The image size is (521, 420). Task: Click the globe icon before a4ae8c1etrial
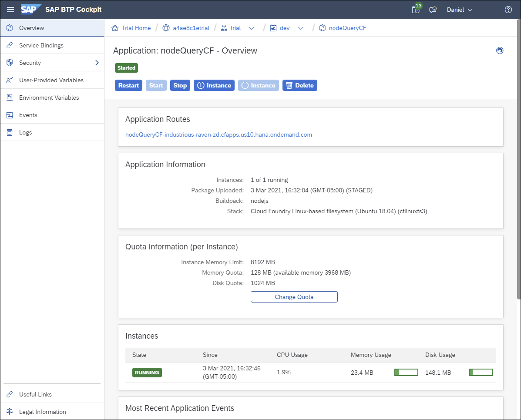(166, 28)
